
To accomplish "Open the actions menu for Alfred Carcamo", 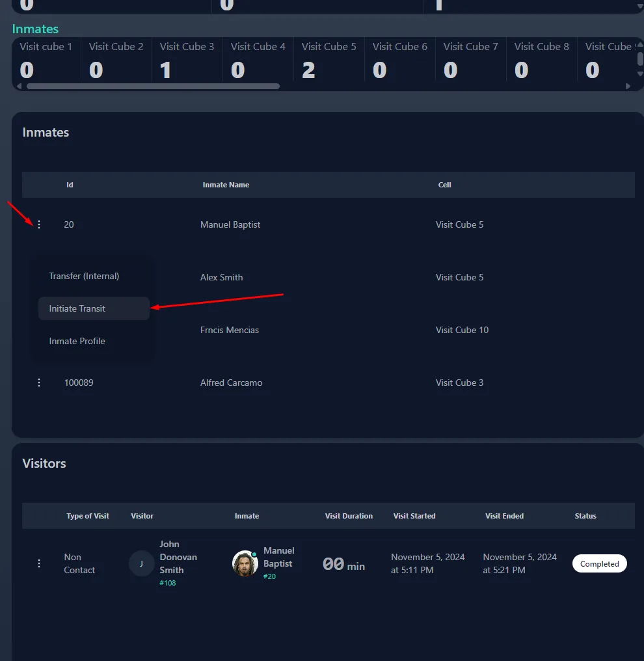I will (39, 383).
